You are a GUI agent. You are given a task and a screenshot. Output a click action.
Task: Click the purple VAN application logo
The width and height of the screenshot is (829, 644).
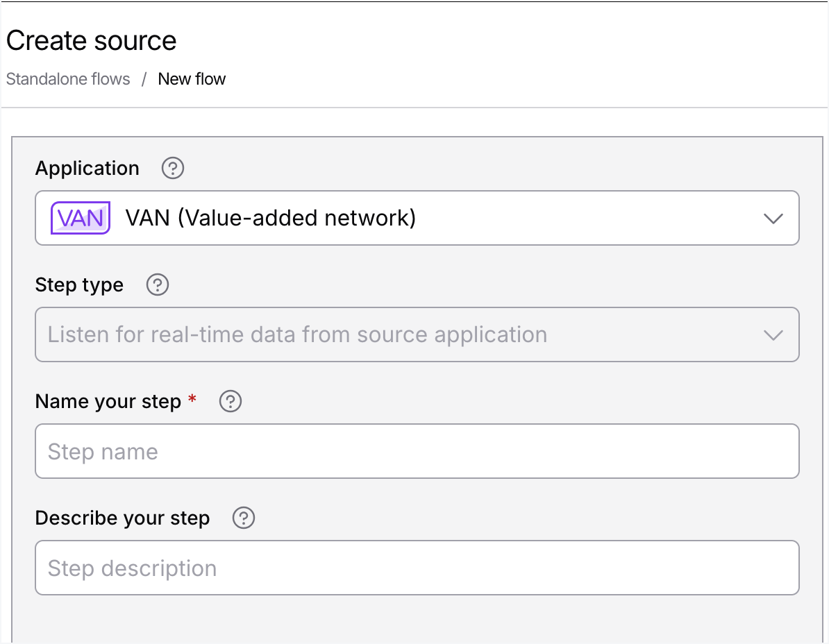(81, 218)
